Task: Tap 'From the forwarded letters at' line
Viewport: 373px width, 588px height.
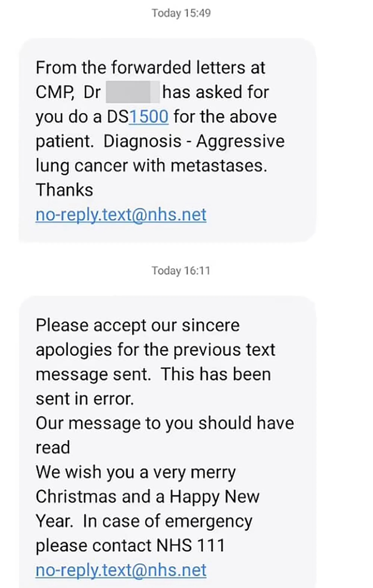Action: (151, 68)
